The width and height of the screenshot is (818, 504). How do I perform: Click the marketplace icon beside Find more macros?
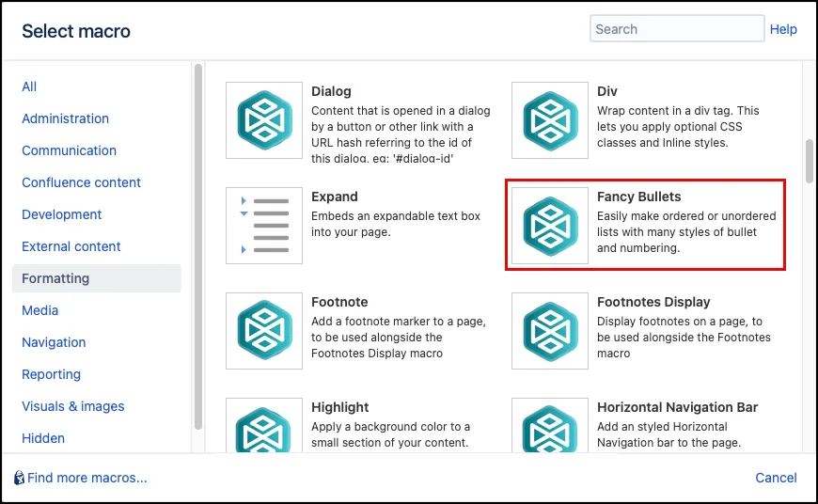tap(19, 478)
